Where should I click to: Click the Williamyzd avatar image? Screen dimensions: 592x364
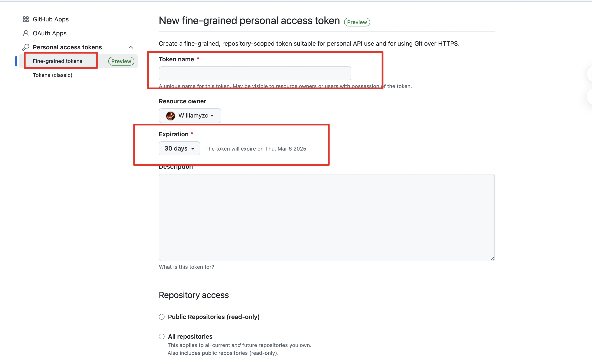coord(171,116)
